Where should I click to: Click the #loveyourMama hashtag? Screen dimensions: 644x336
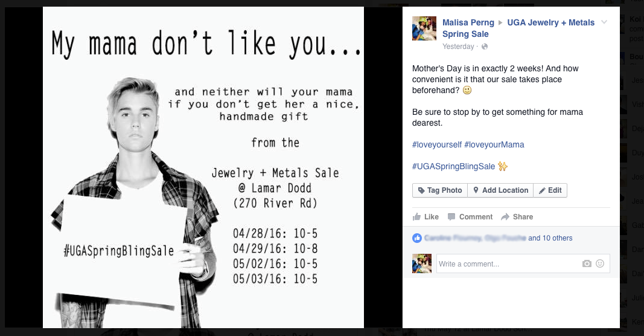pos(494,145)
